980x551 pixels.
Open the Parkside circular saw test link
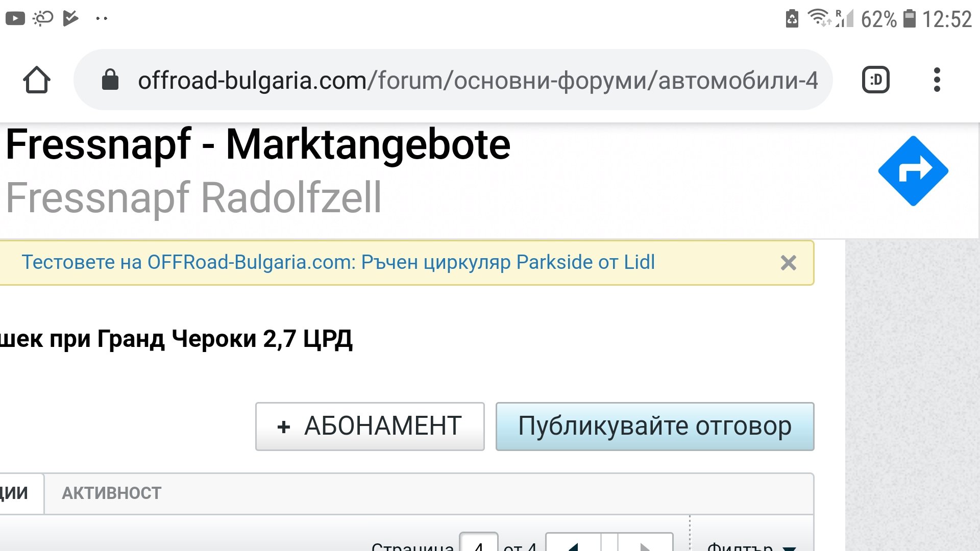(x=338, y=262)
